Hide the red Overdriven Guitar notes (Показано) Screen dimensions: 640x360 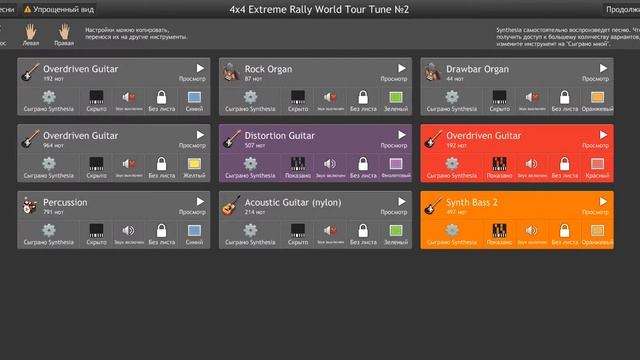[500, 164]
